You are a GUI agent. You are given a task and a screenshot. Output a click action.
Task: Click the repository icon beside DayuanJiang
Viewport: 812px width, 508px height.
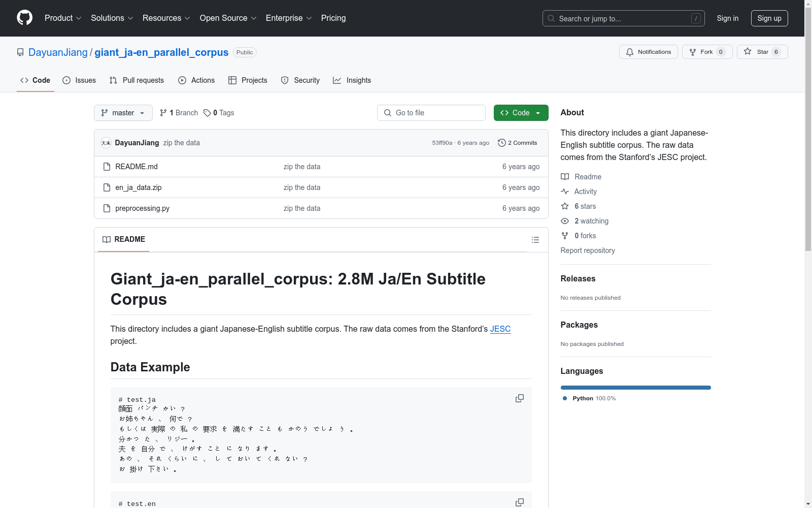pyautogui.click(x=20, y=52)
